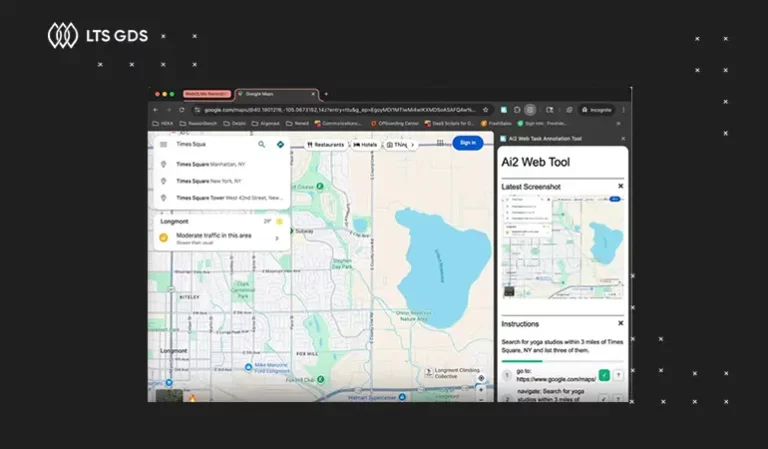The image size is (768, 449).
Task: Open a new browser tab with plus
Action: tap(326, 94)
